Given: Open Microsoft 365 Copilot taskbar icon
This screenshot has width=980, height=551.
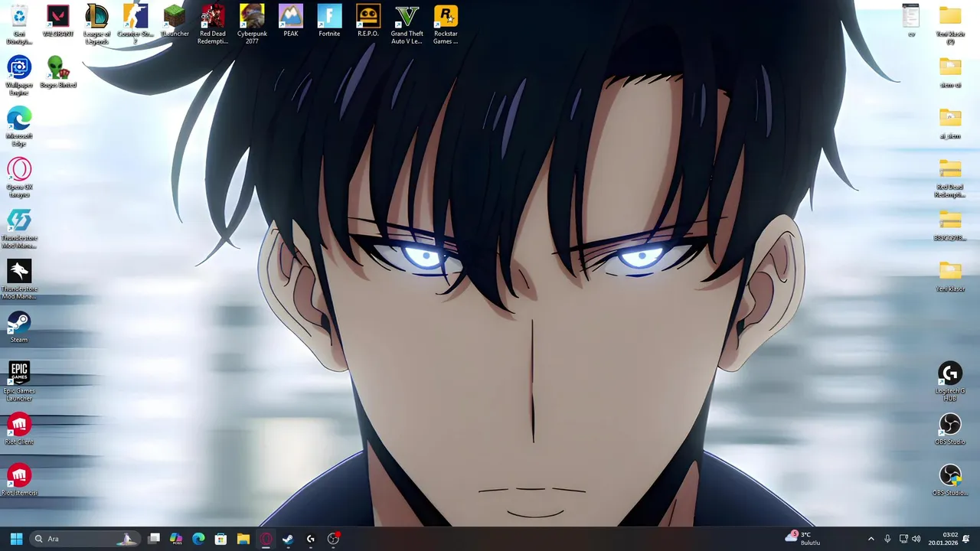Looking at the screenshot, I should [176, 539].
